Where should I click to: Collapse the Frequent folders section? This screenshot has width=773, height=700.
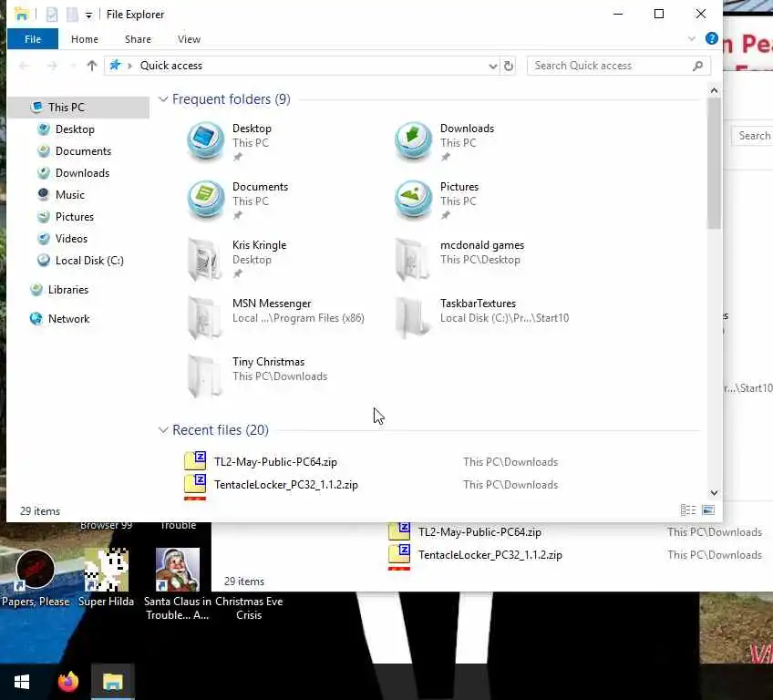coord(162,99)
